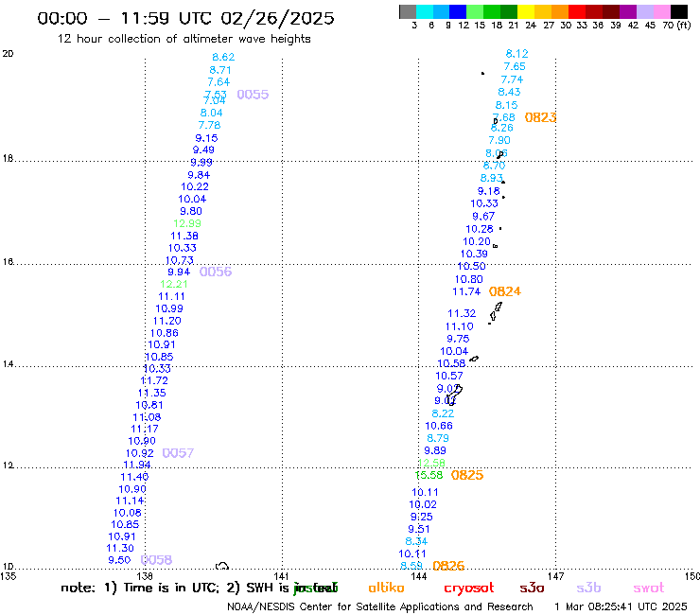Click the wave height value '10.66'

point(439,426)
